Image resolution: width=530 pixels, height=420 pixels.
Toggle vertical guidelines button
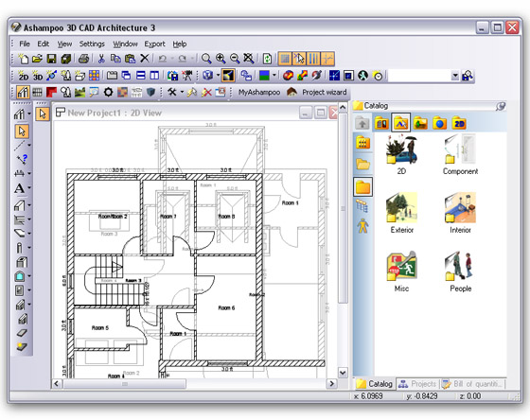[313, 59]
